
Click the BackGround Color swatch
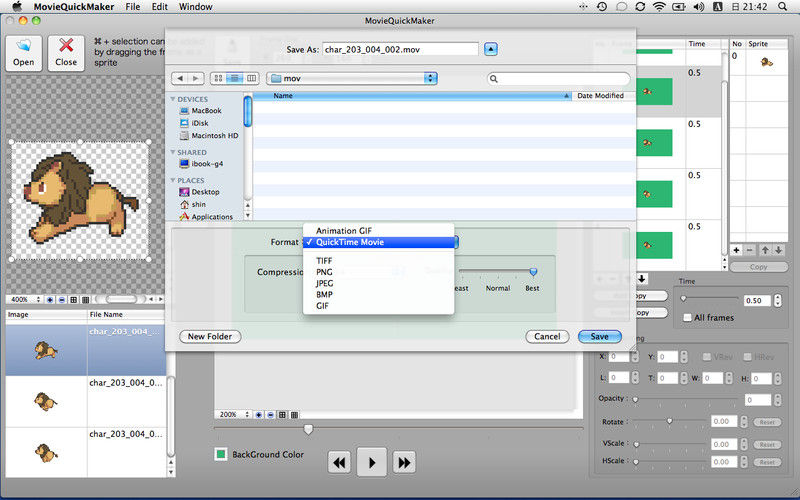coord(221,454)
